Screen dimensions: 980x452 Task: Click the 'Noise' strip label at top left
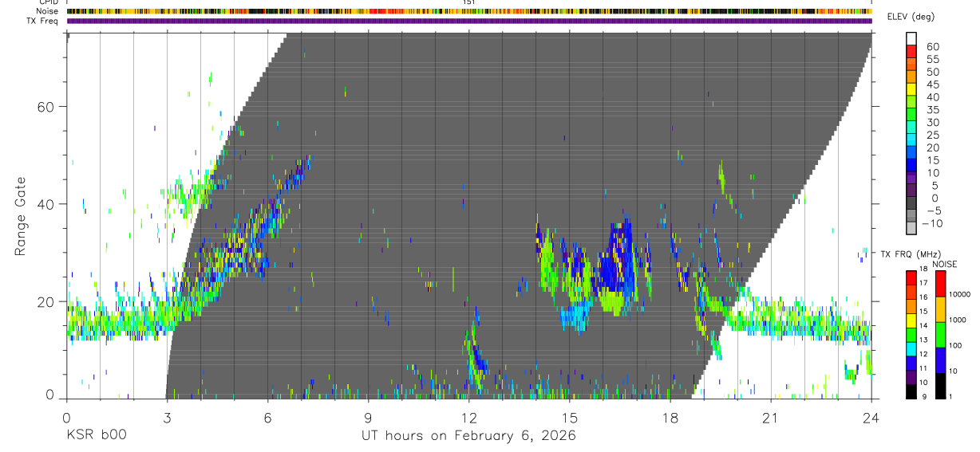coord(48,11)
